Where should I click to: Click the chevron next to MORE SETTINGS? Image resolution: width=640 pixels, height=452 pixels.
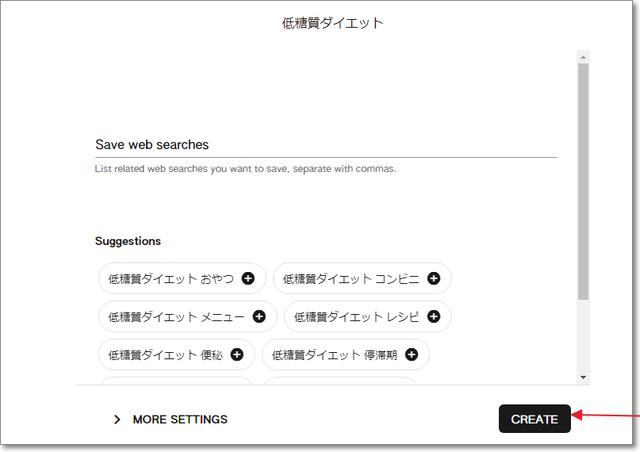117,419
